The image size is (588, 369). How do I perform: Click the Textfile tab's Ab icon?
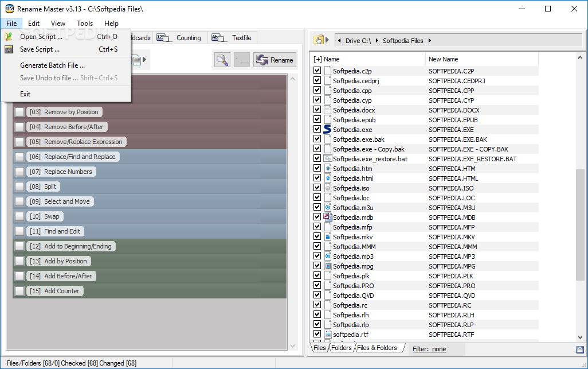point(219,37)
